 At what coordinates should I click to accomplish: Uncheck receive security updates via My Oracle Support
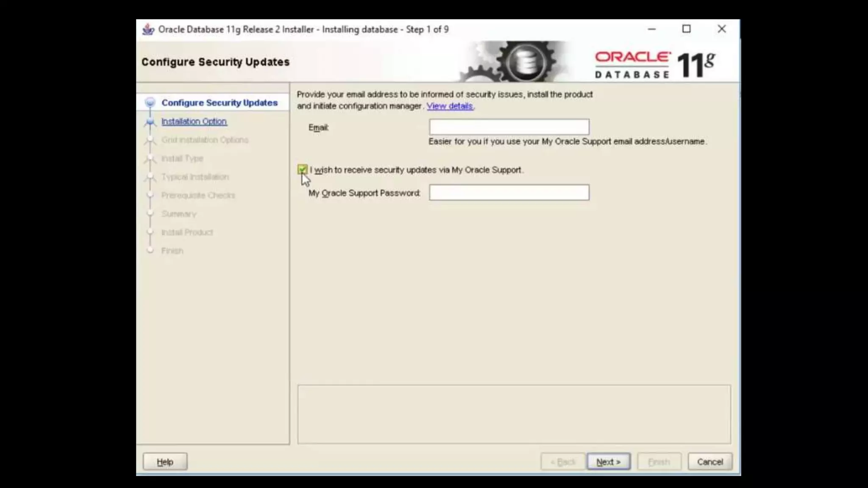coord(302,170)
